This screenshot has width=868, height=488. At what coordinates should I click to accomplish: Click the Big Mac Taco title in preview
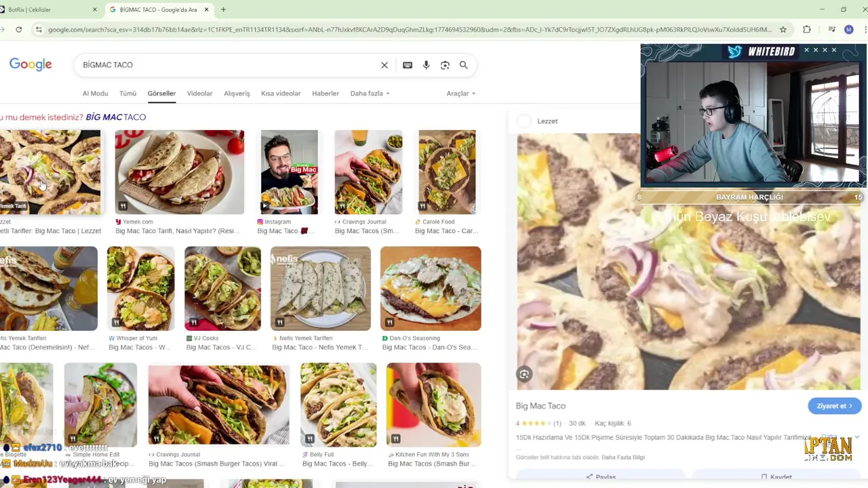540,406
